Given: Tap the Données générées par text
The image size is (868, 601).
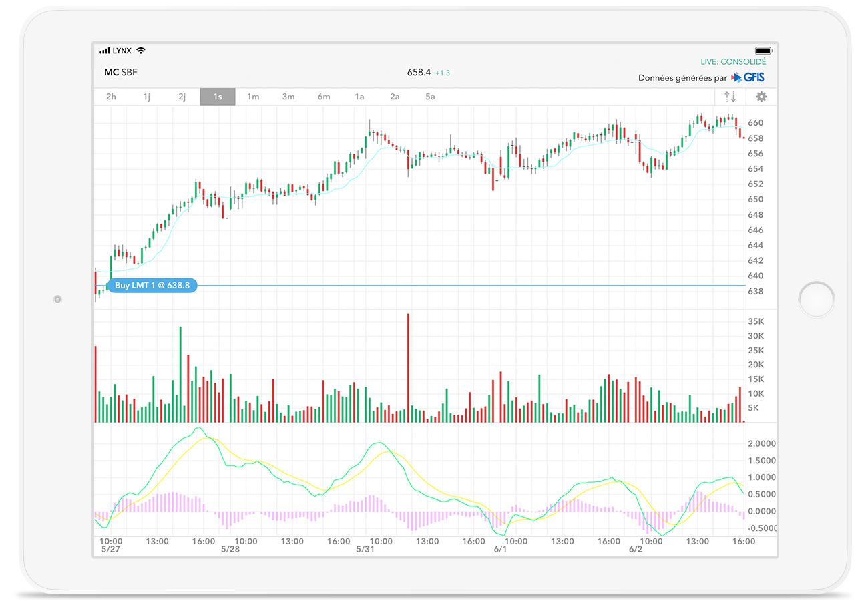Looking at the screenshot, I should (x=682, y=78).
